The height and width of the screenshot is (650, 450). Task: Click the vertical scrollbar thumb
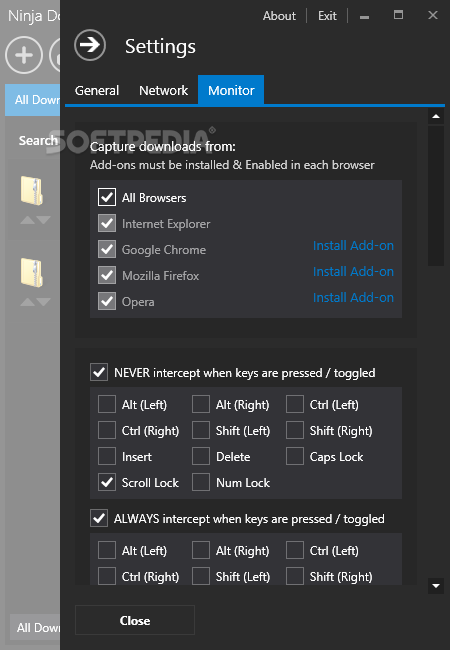436,196
